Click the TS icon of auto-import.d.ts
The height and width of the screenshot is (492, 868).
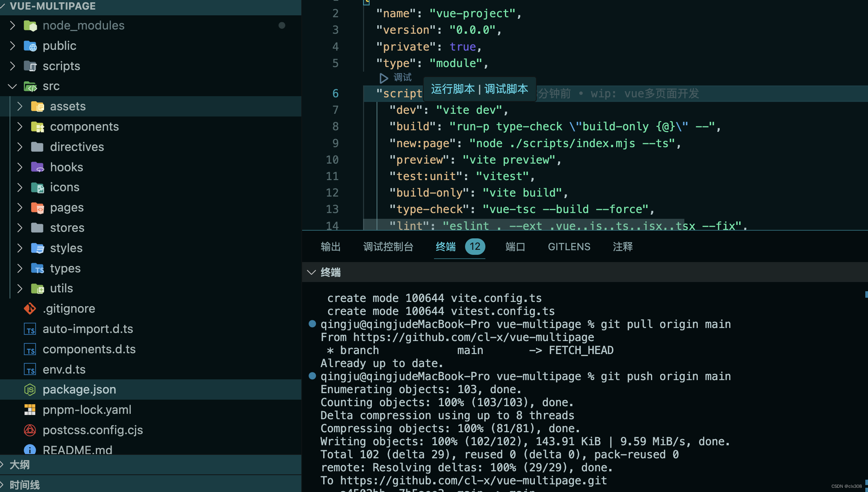tap(30, 329)
